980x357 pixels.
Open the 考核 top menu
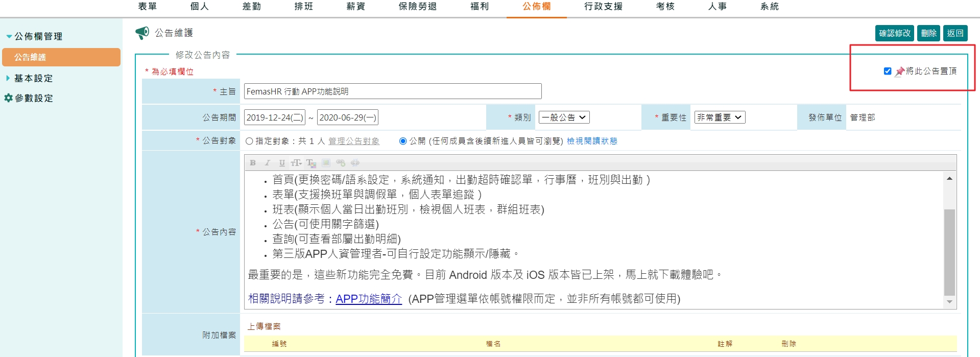coord(665,7)
